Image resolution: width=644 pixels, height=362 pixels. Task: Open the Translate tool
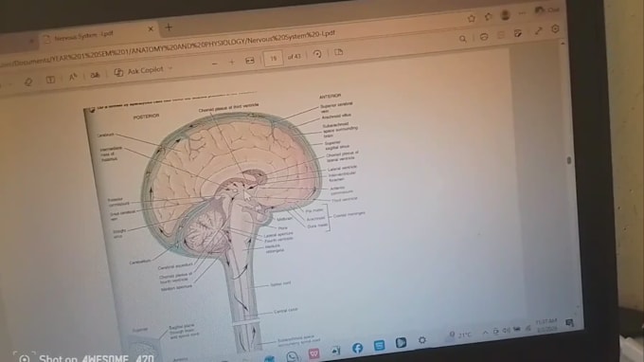pyautogui.click(x=95, y=75)
